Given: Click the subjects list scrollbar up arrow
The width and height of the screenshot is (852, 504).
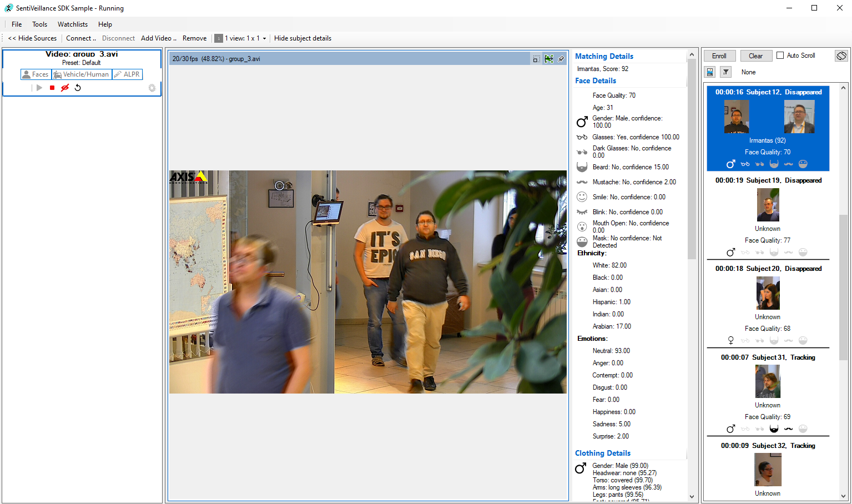Looking at the screenshot, I should point(843,88).
